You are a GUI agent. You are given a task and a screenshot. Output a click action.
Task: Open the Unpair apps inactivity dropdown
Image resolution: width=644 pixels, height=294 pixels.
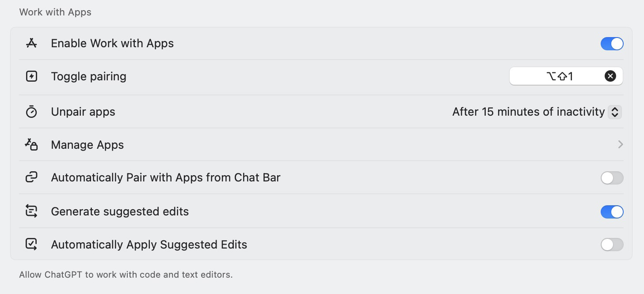point(528,112)
